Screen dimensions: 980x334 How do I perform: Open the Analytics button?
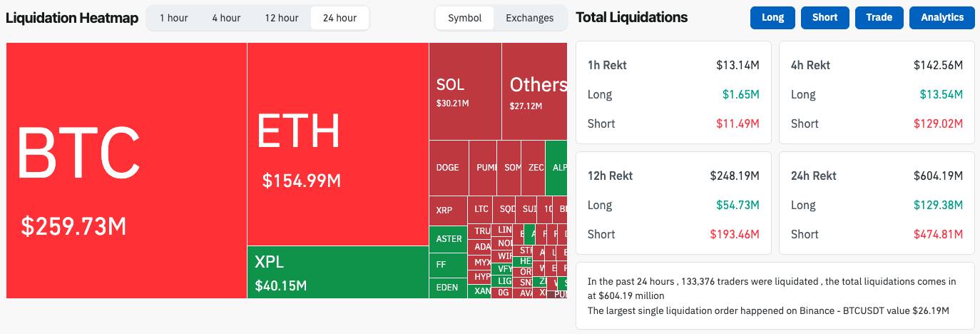click(x=941, y=18)
